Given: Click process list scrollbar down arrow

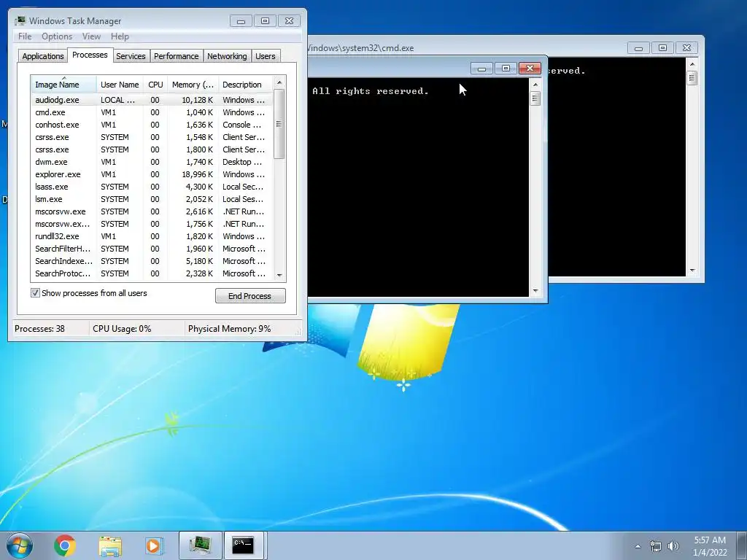Looking at the screenshot, I should tap(279, 275).
